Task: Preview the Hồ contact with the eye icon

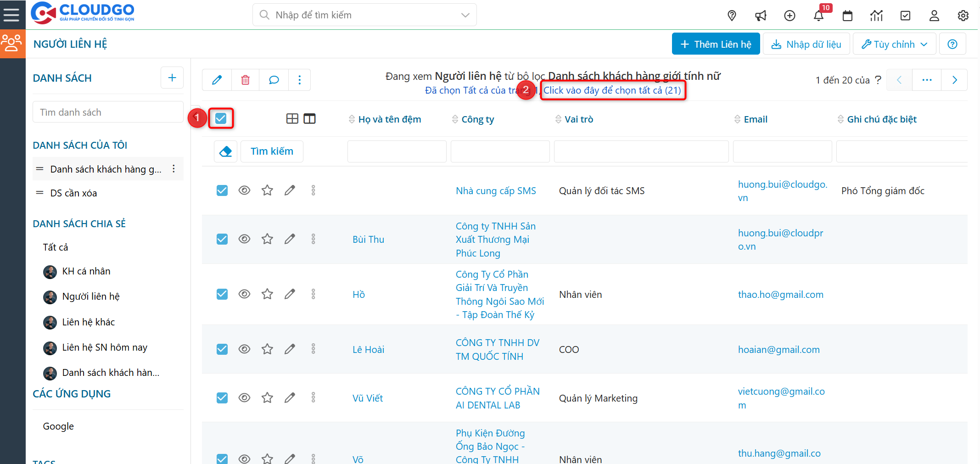Action: (244, 294)
